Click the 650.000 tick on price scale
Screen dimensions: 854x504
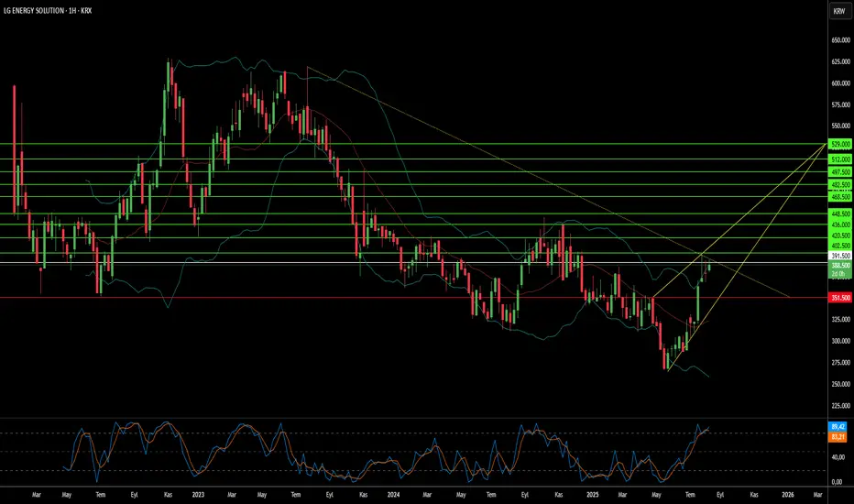[x=840, y=40]
